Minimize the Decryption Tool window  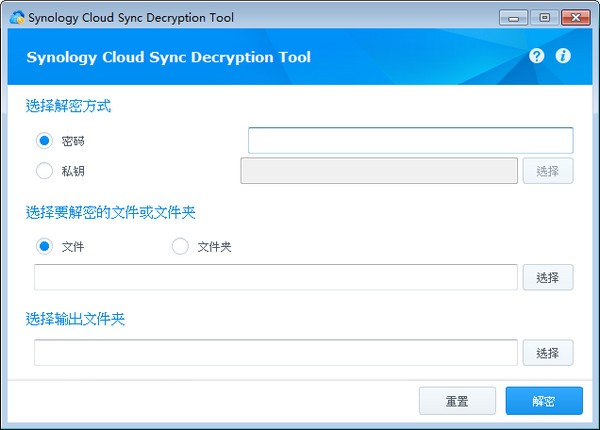point(515,16)
